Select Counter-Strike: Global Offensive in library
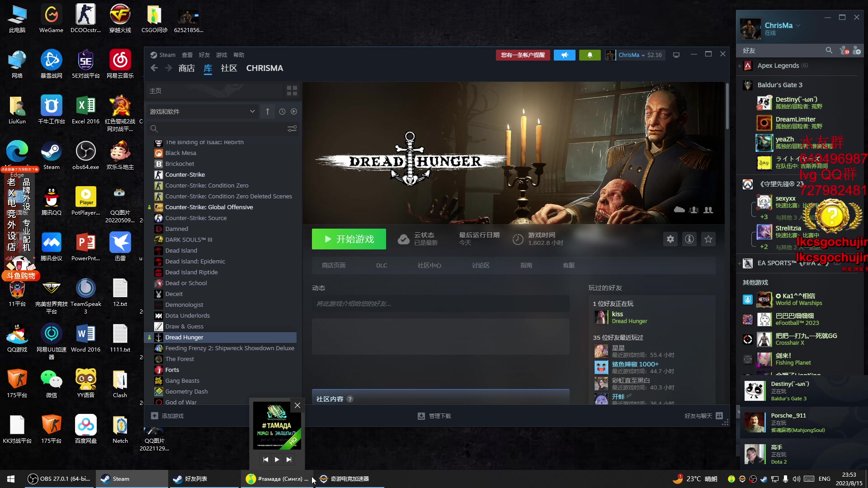 (222, 207)
